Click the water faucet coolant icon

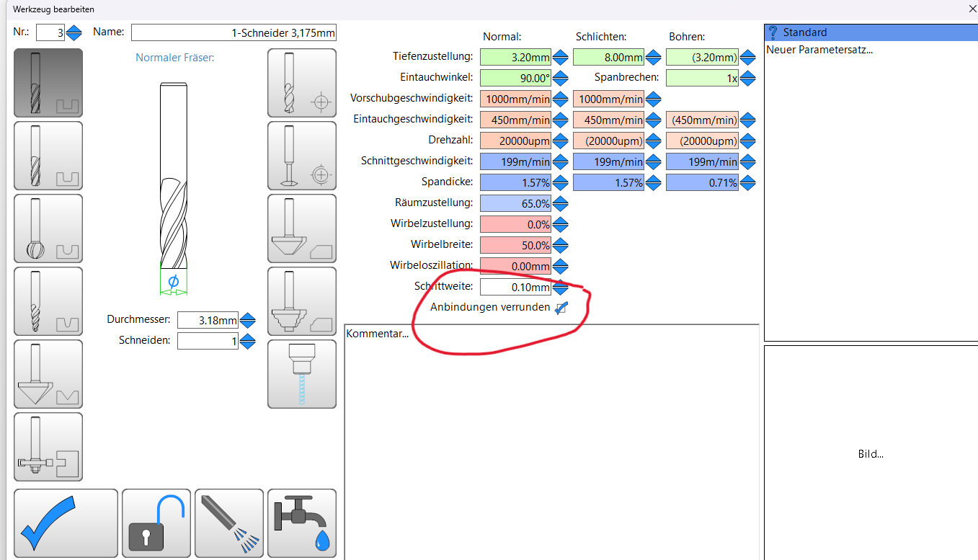[x=301, y=523]
